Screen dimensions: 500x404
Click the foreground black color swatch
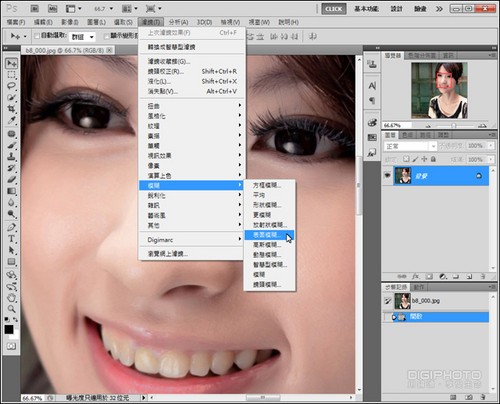pos(9,329)
